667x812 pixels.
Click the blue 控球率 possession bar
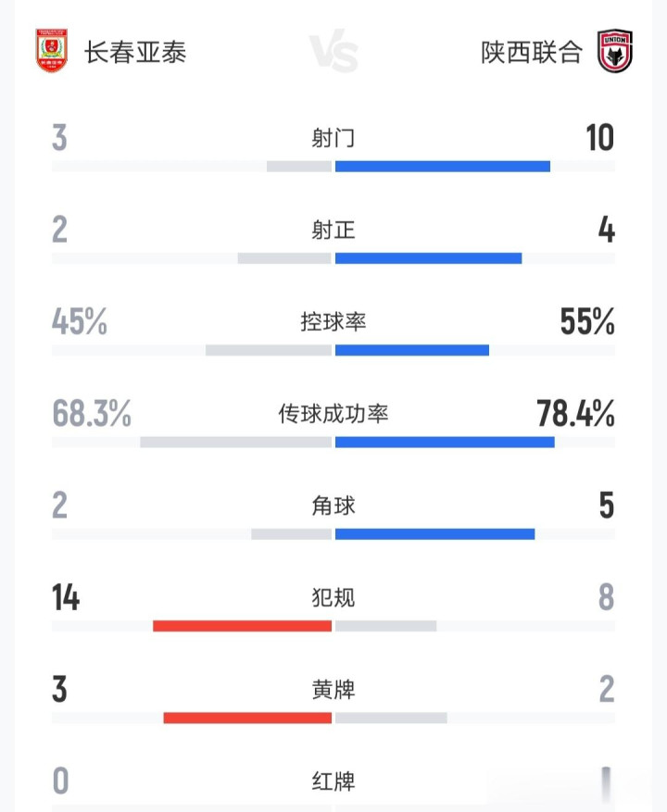click(411, 350)
